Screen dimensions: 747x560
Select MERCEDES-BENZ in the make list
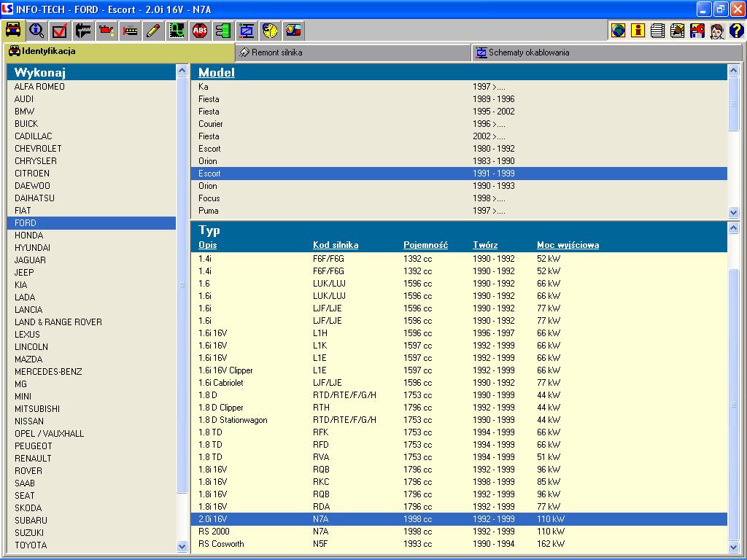(48, 372)
